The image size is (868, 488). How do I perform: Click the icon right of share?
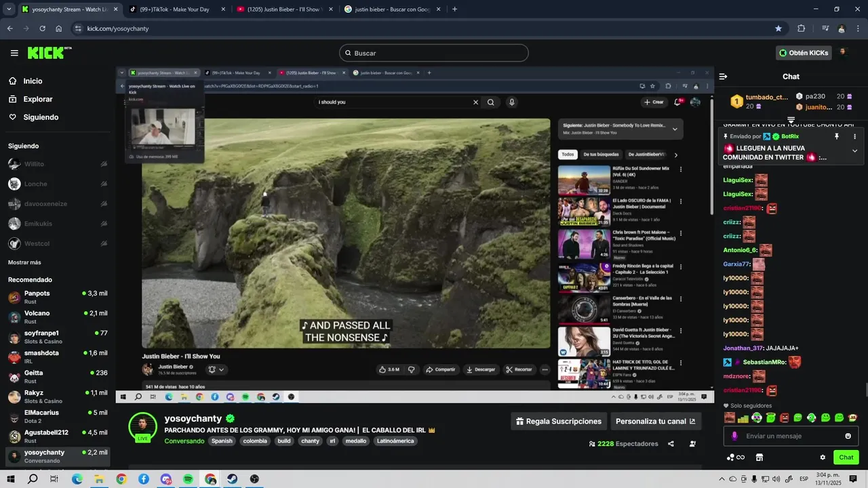click(692, 444)
